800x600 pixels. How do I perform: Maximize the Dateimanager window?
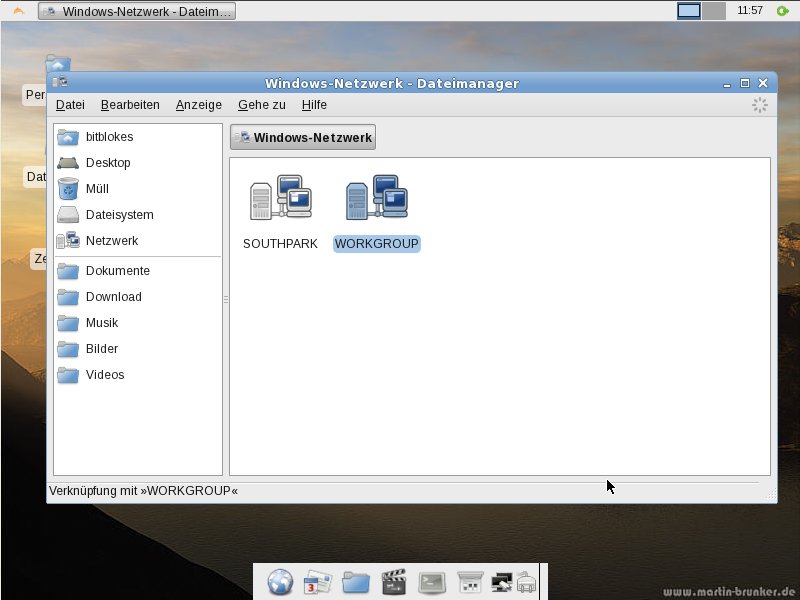click(745, 83)
